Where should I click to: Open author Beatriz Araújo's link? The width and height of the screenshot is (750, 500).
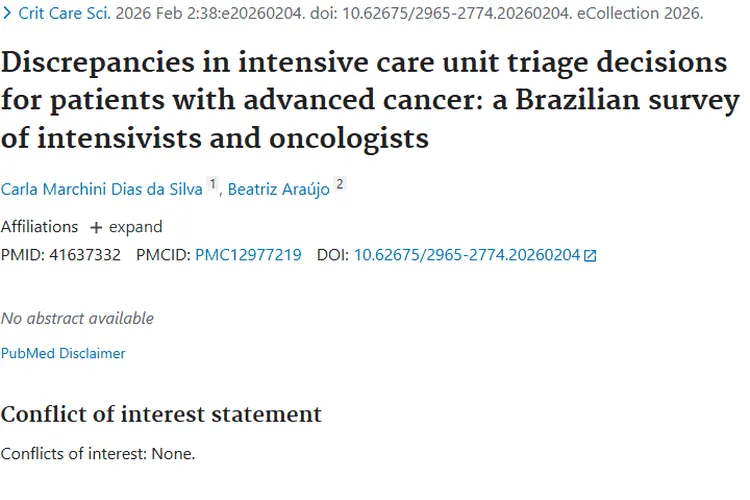click(x=278, y=189)
